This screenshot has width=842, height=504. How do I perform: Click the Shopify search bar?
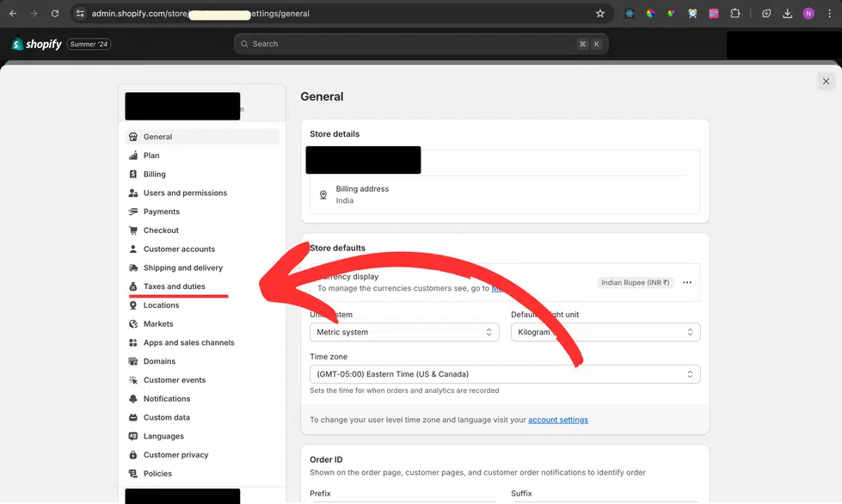(x=421, y=43)
